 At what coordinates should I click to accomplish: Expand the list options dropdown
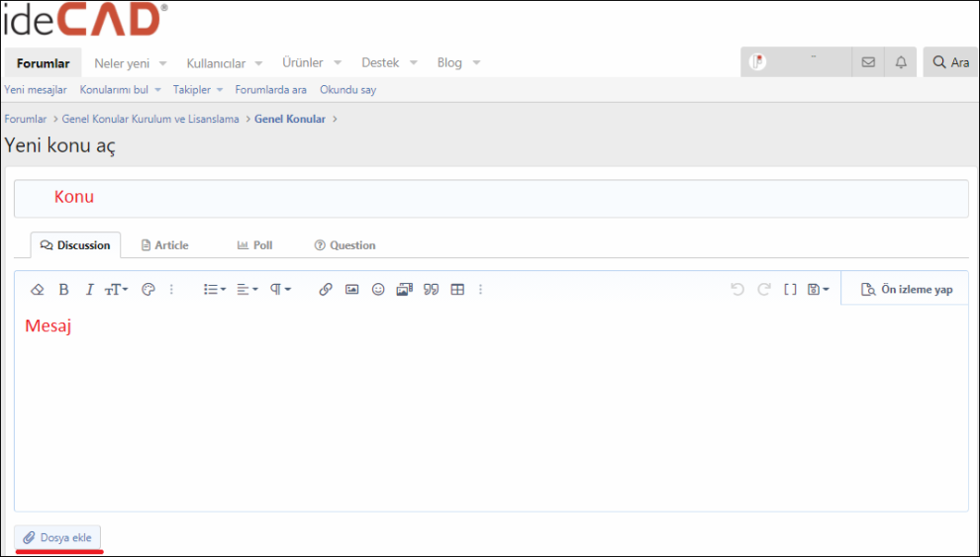coord(214,290)
